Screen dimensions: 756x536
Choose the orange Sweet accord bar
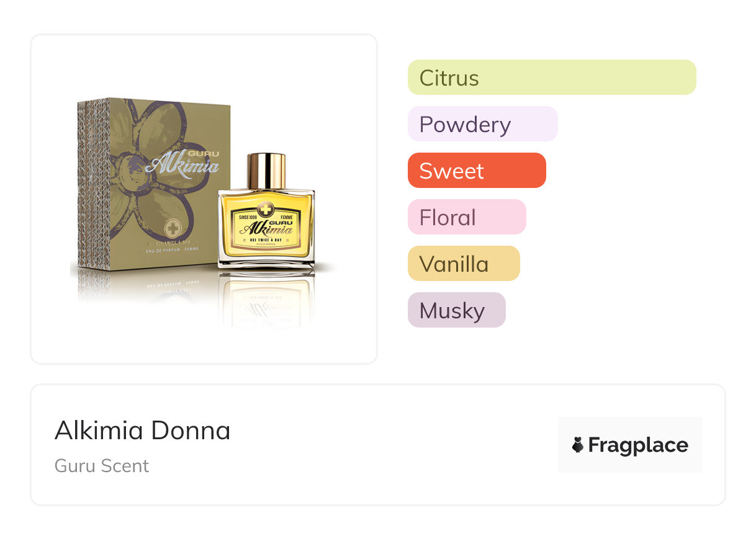click(x=476, y=171)
